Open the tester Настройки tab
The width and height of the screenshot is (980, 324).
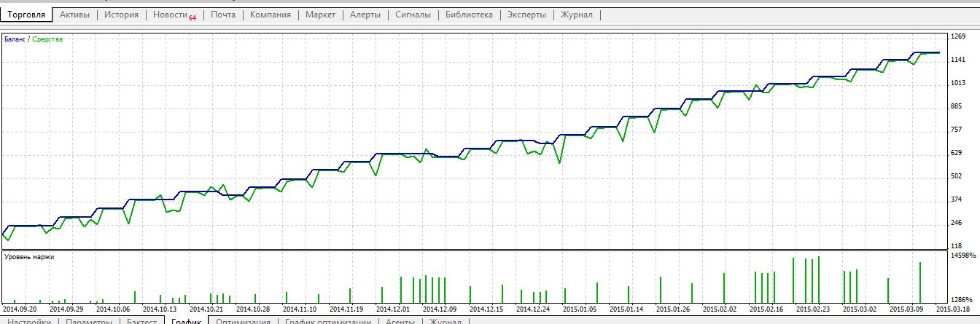click(x=29, y=321)
